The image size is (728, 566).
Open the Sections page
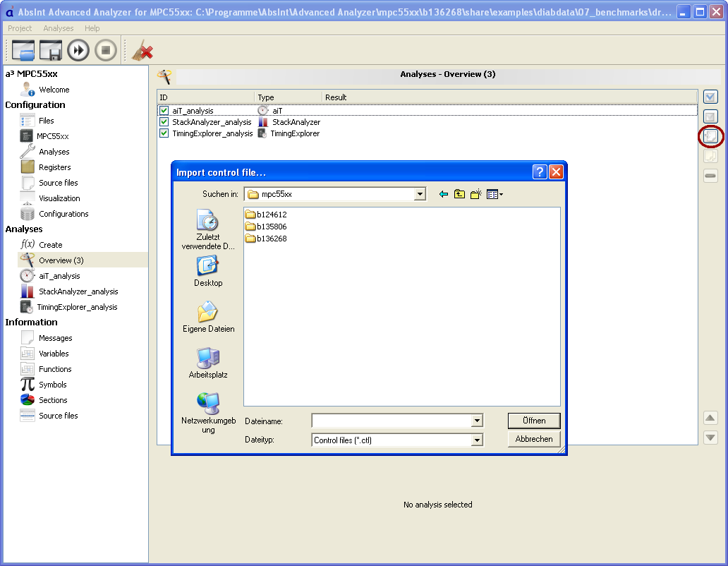pyautogui.click(x=53, y=399)
